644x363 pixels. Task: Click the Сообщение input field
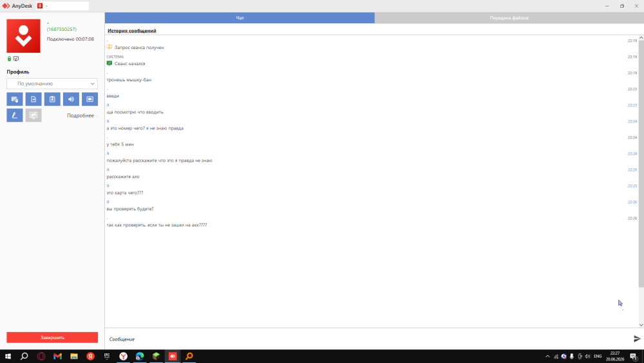[x=368, y=339]
